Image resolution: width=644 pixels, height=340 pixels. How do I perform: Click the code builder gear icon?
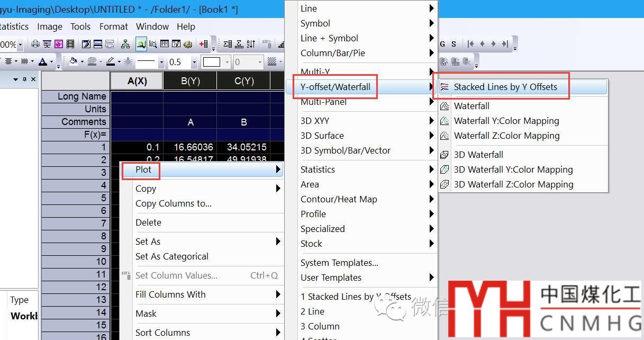pyautogui.click(x=187, y=44)
